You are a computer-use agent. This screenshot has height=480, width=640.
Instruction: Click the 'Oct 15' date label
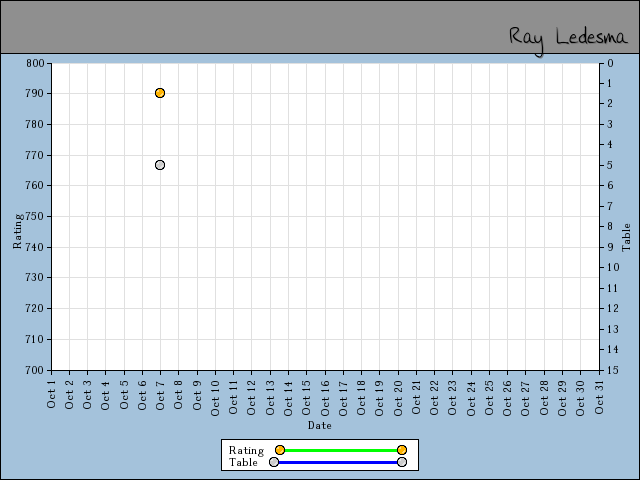click(x=306, y=398)
